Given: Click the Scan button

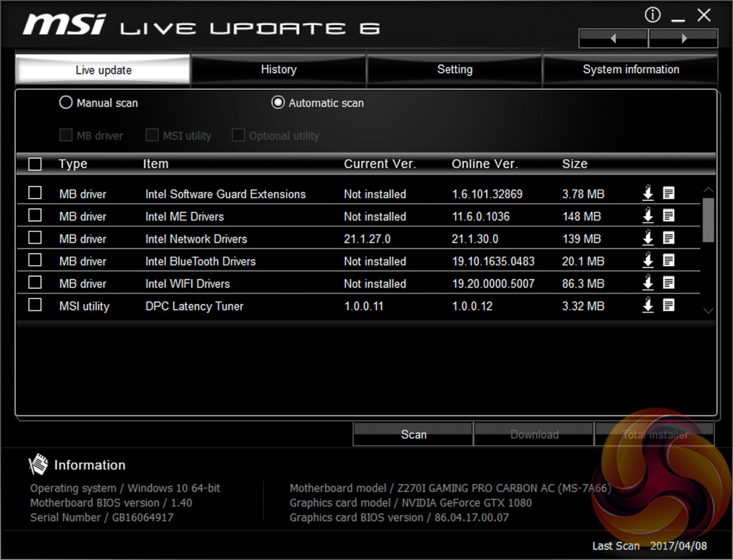Looking at the screenshot, I should [413, 434].
